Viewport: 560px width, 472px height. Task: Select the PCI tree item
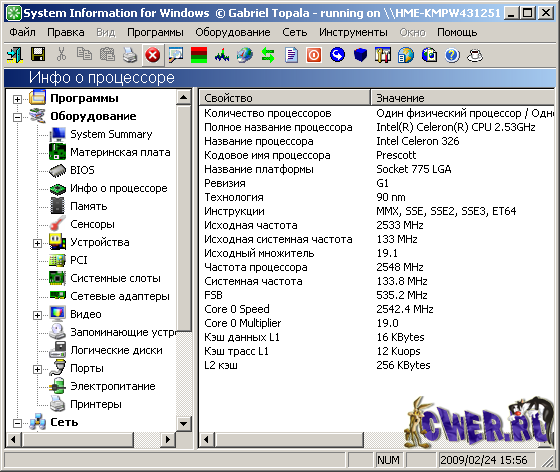click(79, 260)
